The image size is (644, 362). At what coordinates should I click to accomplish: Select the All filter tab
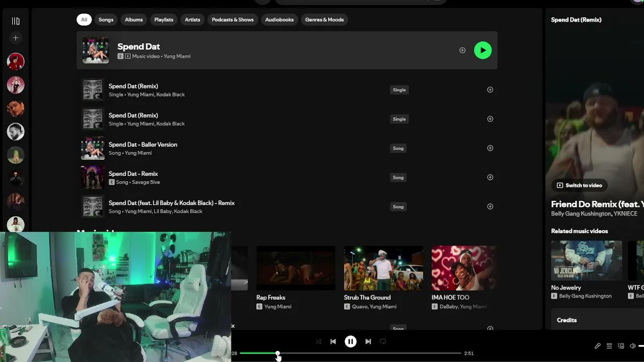coord(84,20)
